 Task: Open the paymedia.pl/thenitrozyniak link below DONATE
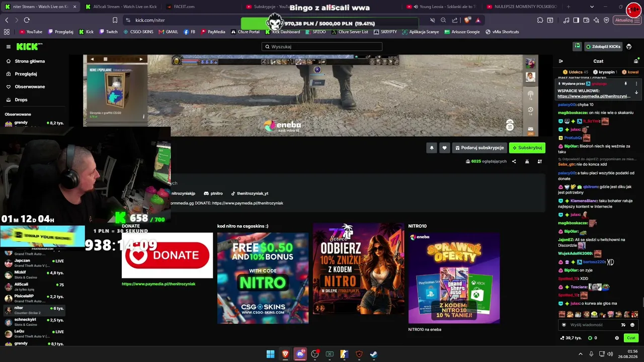[158, 284]
